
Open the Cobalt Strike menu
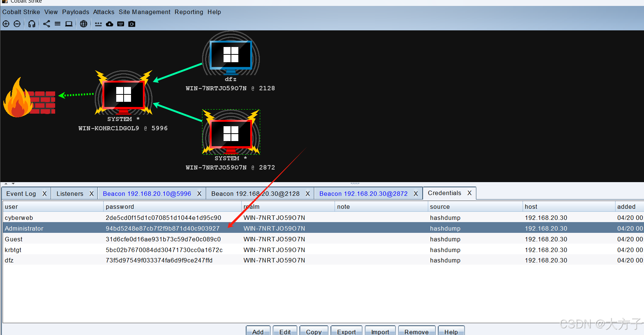click(21, 12)
